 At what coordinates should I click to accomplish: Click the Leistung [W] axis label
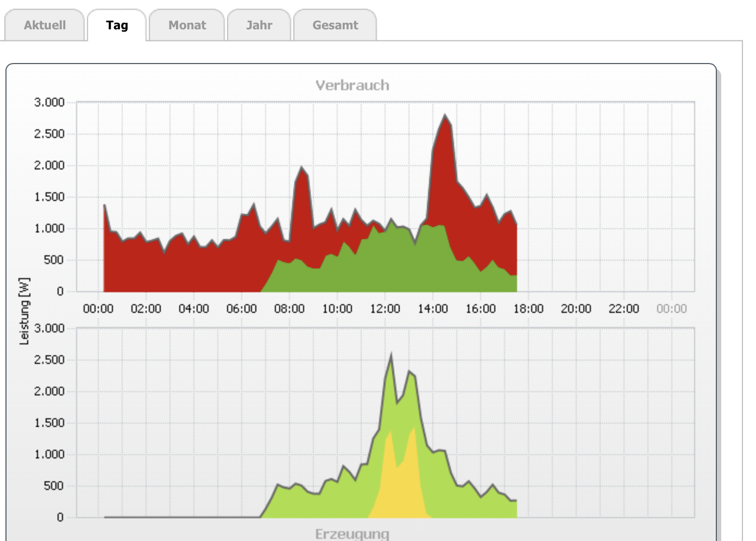24,311
